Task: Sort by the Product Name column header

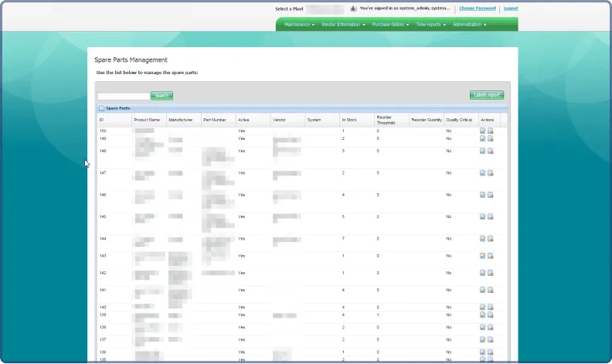Action: (148, 120)
